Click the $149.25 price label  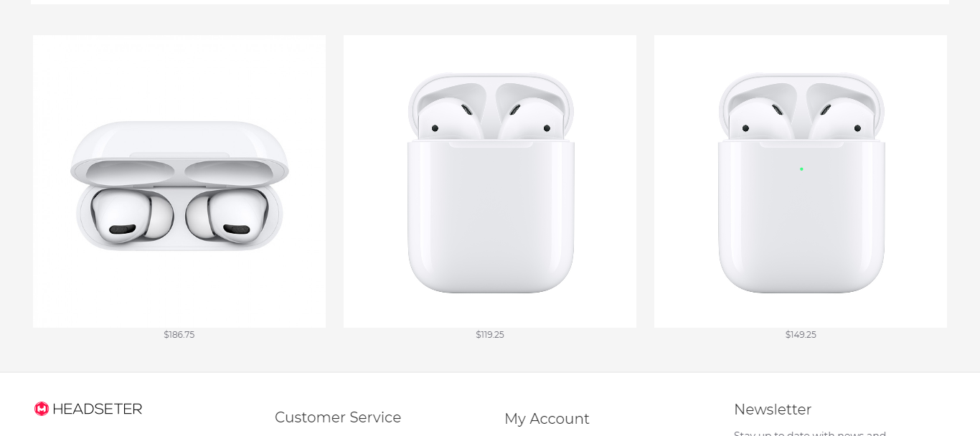click(x=801, y=335)
